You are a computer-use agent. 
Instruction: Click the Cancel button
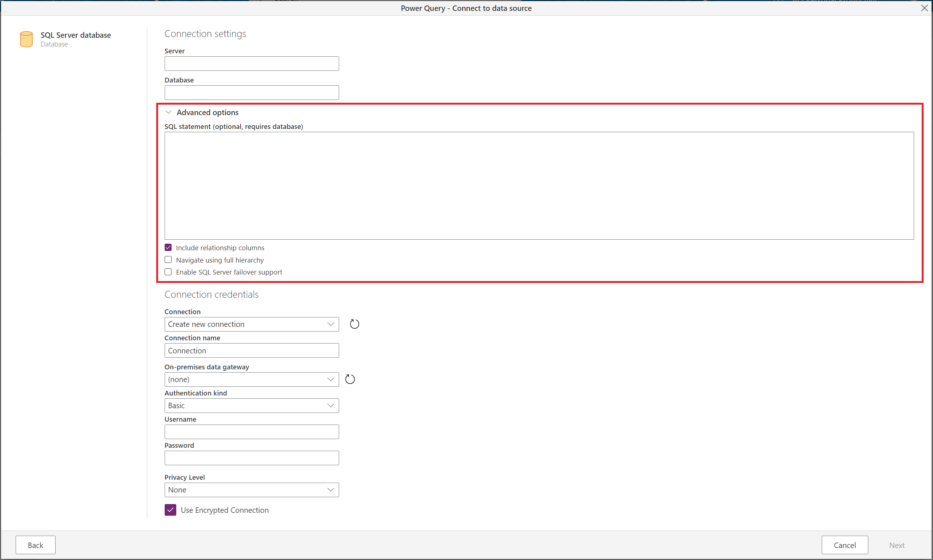click(844, 545)
